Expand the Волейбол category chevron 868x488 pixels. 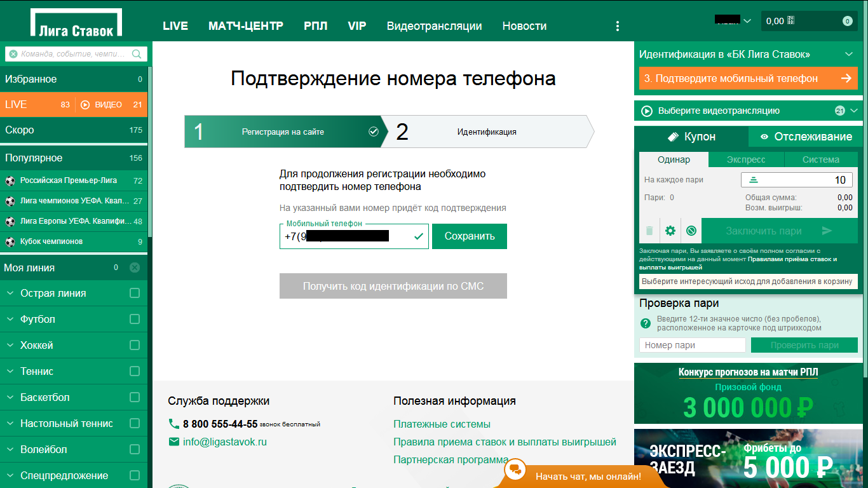point(10,449)
